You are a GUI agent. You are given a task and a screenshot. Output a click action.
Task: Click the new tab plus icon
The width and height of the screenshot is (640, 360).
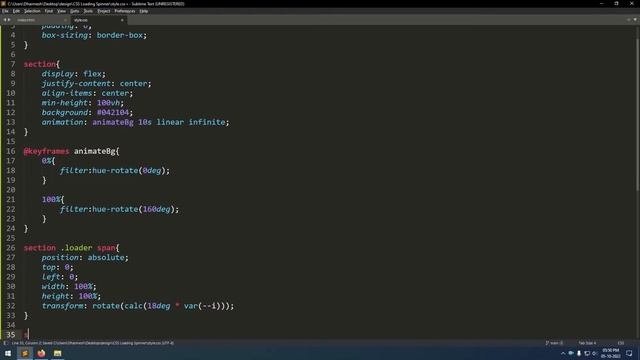pyautogui.click(x=629, y=20)
